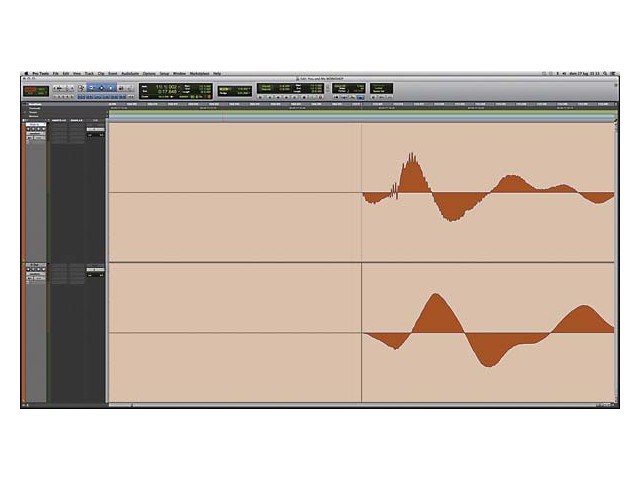Viewport: 640px width, 480px height.
Task: Open the View menu
Action: click(77, 73)
